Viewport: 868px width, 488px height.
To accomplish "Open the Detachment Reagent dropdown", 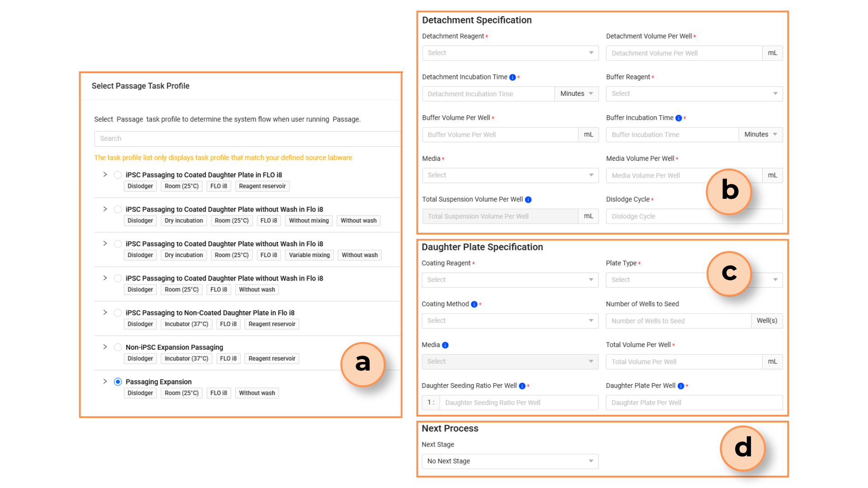I will pyautogui.click(x=510, y=53).
